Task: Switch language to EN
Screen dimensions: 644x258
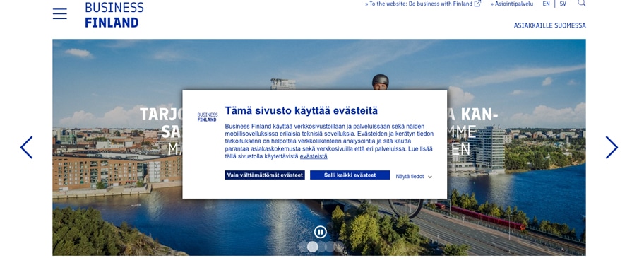Action: [546, 4]
